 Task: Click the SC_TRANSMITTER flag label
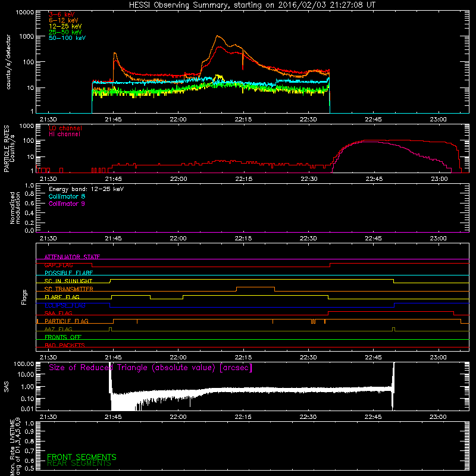(x=69, y=289)
